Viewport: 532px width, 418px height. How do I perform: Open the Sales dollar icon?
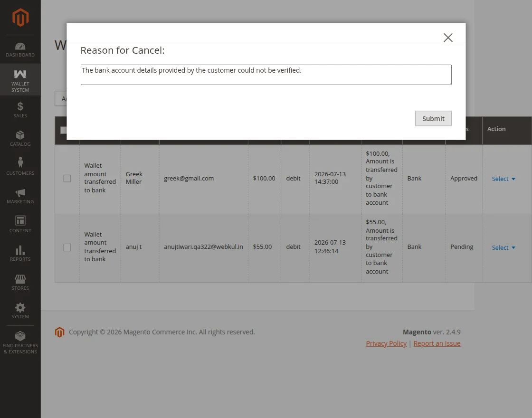(20, 106)
